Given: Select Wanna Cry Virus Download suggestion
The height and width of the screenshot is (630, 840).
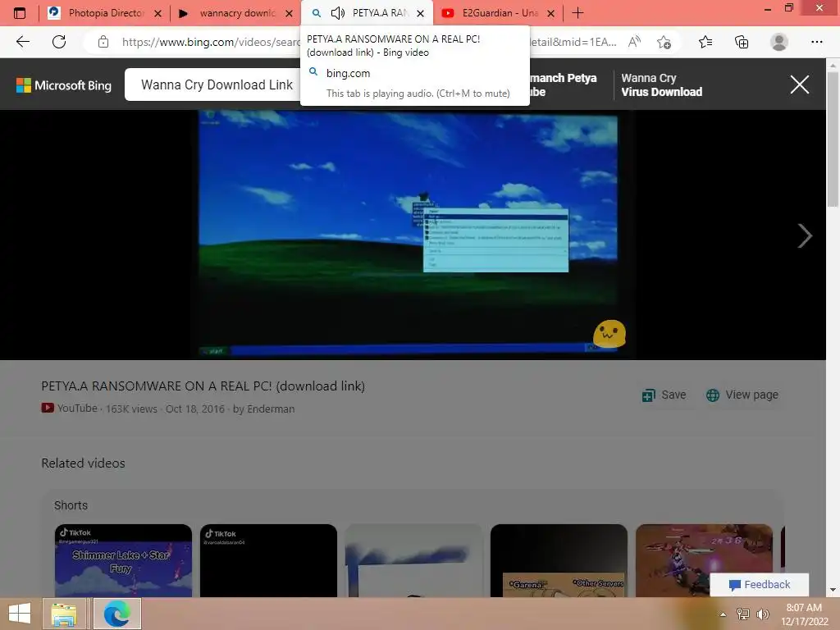Looking at the screenshot, I should pyautogui.click(x=661, y=84).
